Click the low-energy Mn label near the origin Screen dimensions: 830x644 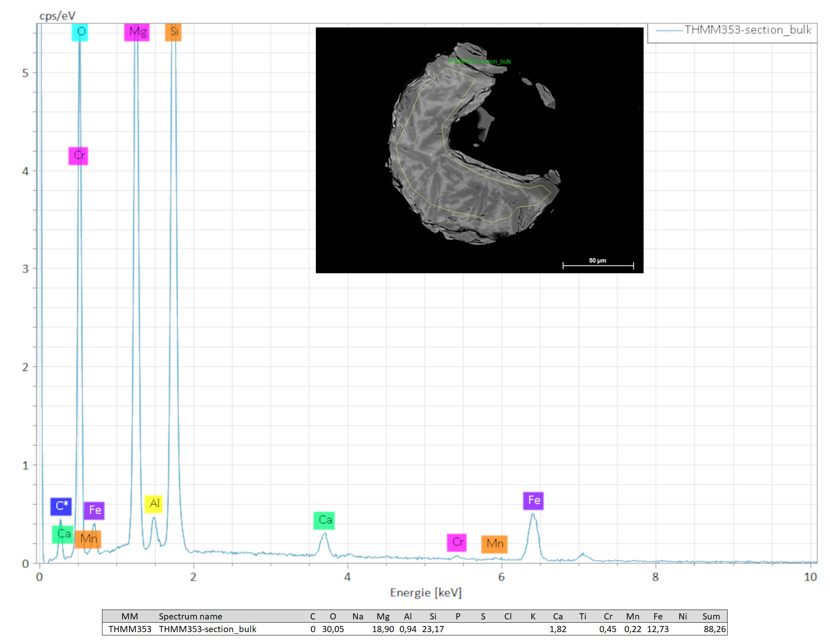(88, 539)
